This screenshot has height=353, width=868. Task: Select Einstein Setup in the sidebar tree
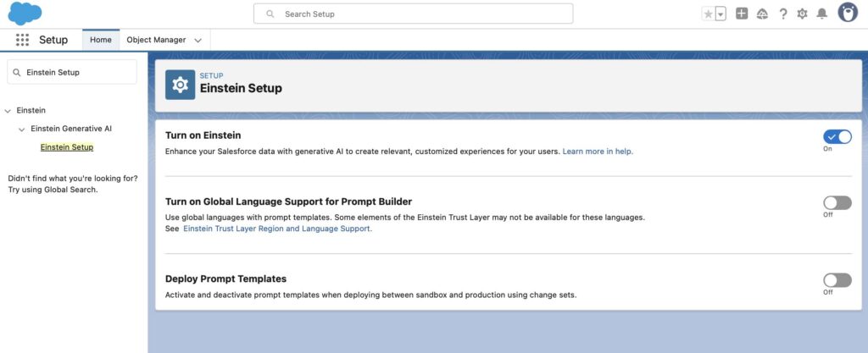point(67,147)
